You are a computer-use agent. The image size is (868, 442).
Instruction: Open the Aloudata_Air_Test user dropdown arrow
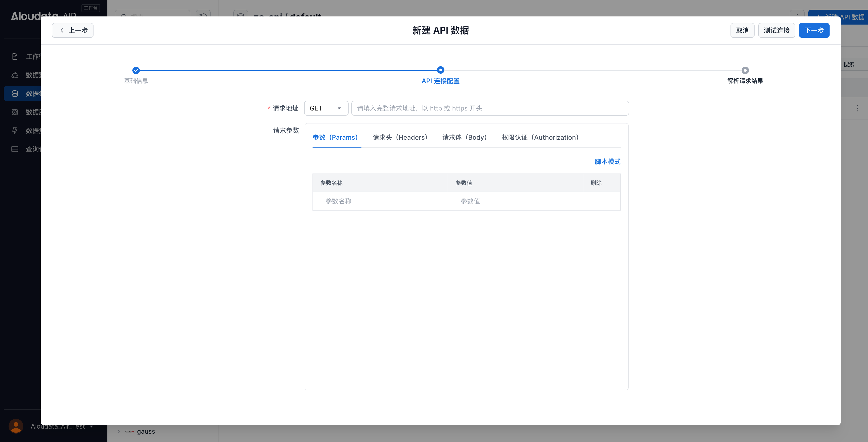tap(91, 426)
